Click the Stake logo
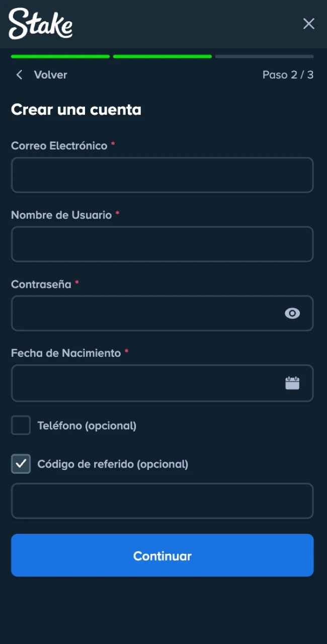The image size is (327, 644). 40,24
